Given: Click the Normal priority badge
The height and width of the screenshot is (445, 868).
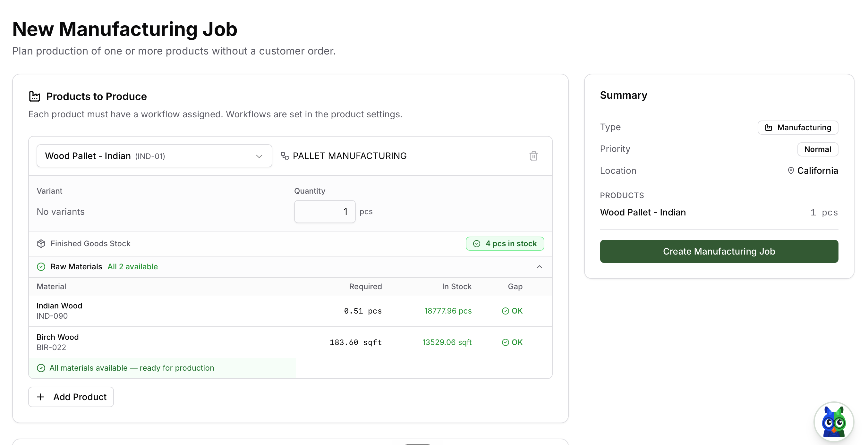Looking at the screenshot, I should (817, 149).
